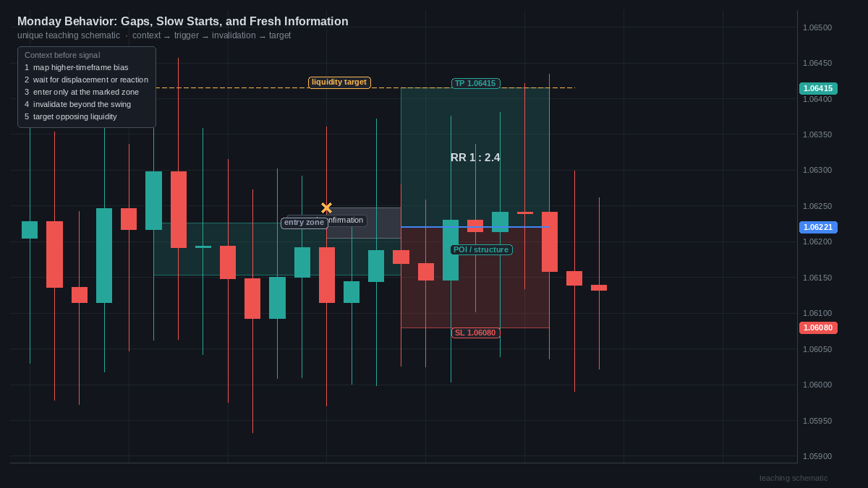
Task: Click step 3 enter only at marked zone
Action: coord(82,92)
